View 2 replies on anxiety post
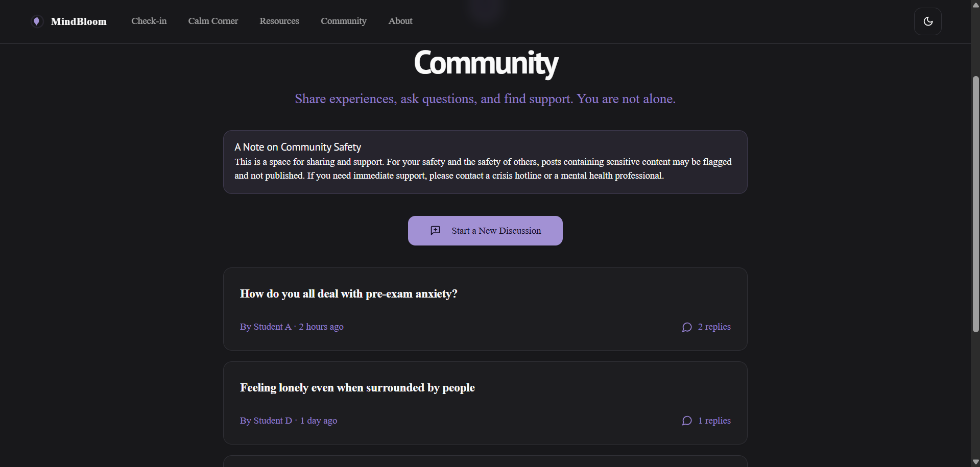Image resolution: width=980 pixels, height=467 pixels. point(714,327)
